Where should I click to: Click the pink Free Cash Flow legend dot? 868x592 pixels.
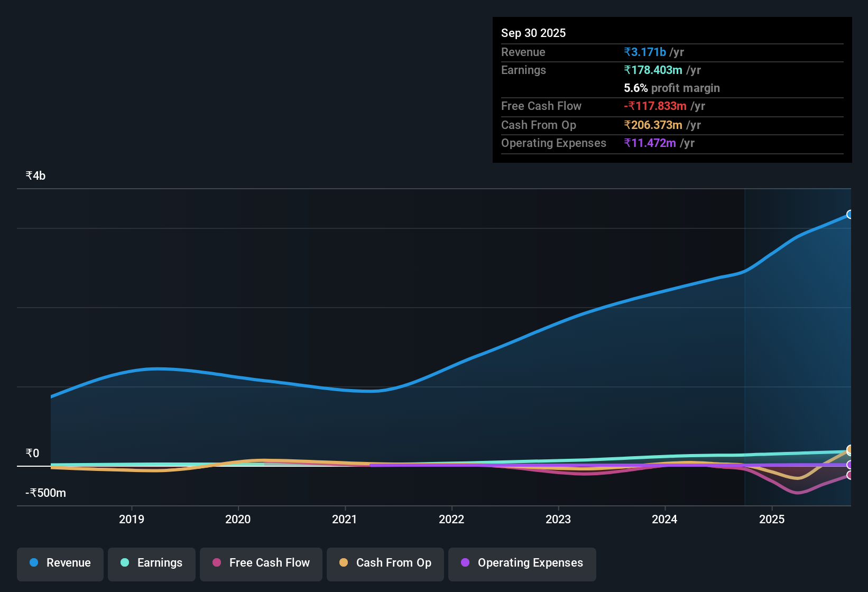coord(216,563)
